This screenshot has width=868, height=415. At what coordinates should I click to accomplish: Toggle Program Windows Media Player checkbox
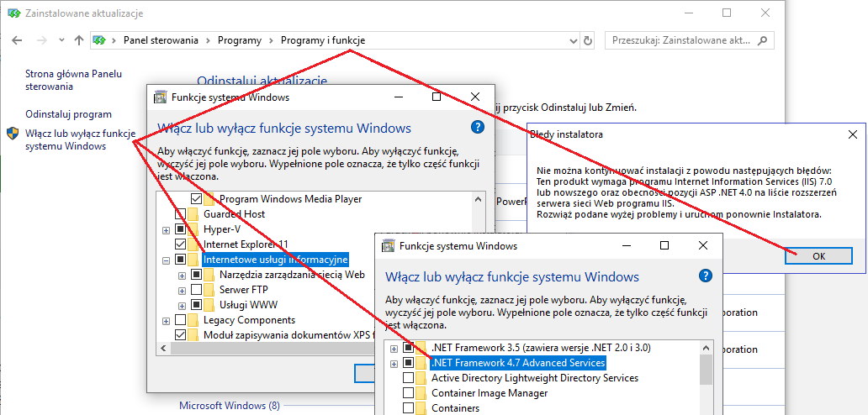196,198
